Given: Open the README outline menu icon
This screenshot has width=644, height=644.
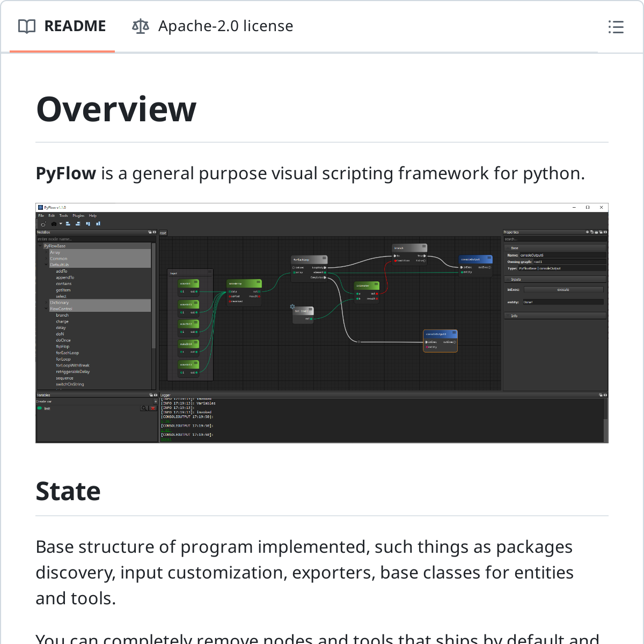Looking at the screenshot, I should coord(616,27).
